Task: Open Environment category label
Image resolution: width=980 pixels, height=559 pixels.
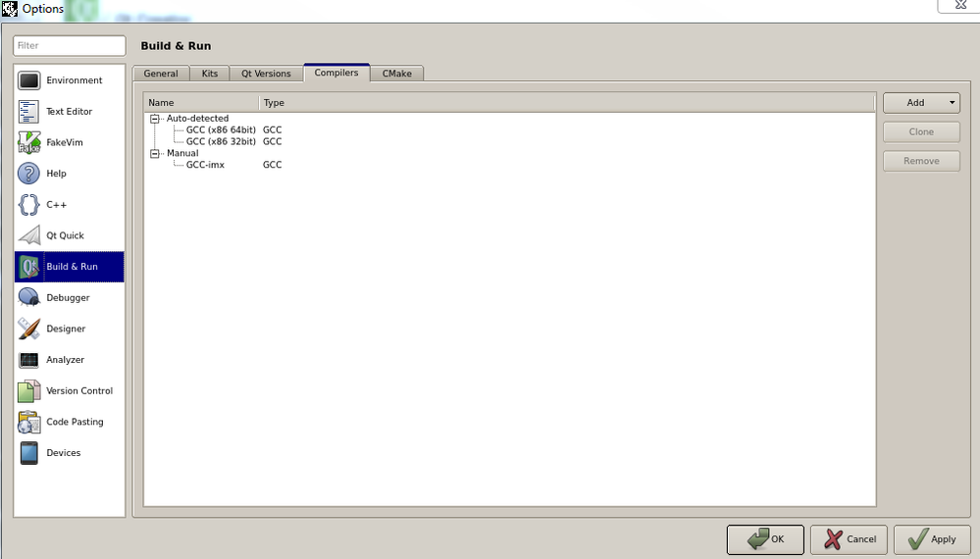Action: click(x=75, y=80)
